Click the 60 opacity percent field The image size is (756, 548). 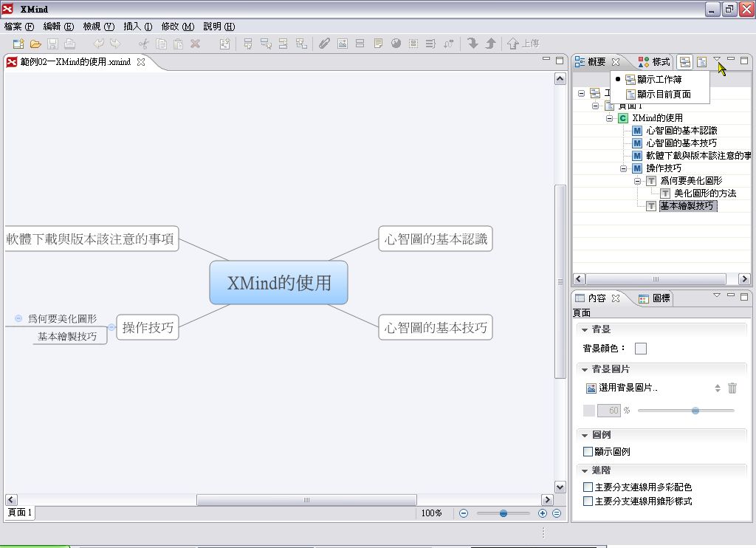pyautogui.click(x=608, y=411)
